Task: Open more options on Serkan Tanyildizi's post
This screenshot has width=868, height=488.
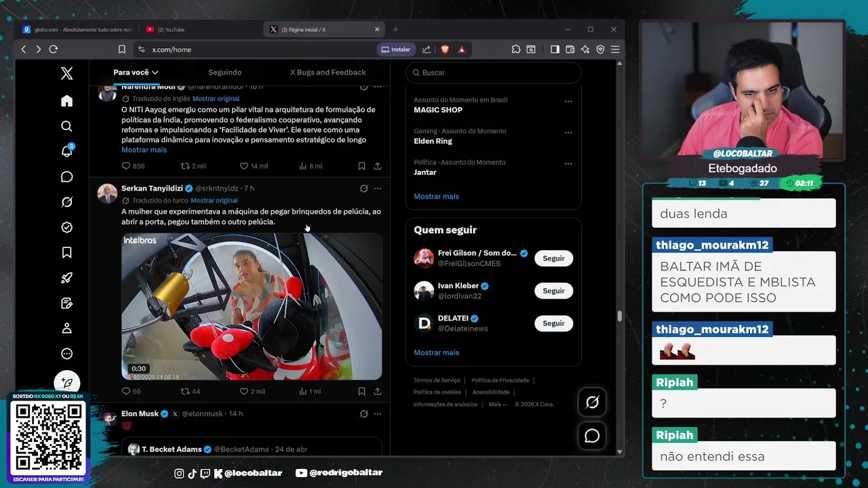Action: [x=378, y=188]
